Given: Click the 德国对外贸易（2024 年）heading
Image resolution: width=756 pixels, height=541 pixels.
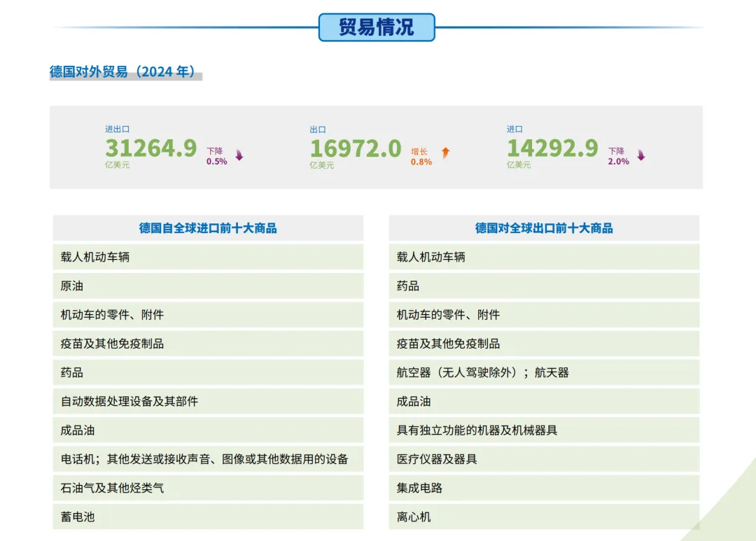Looking at the screenshot, I should pyautogui.click(x=120, y=71).
